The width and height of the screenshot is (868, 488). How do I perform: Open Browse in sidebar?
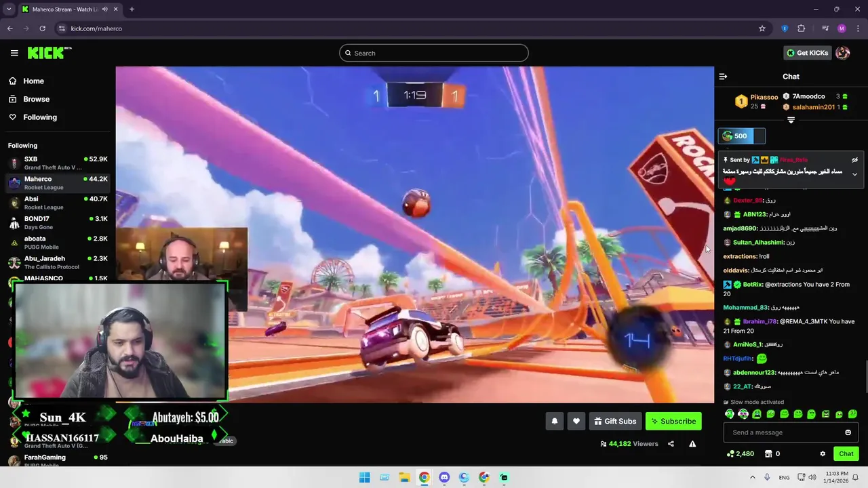coord(36,99)
